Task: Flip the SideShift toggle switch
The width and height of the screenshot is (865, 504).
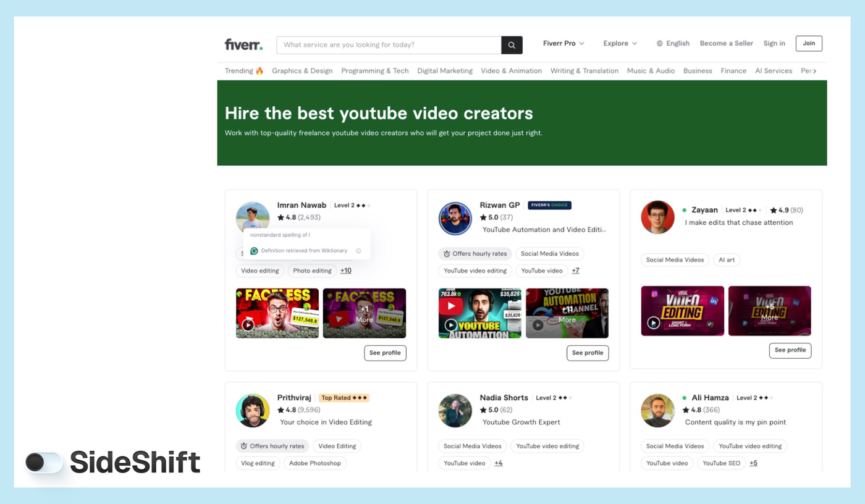Action: (x=44, y=462)
